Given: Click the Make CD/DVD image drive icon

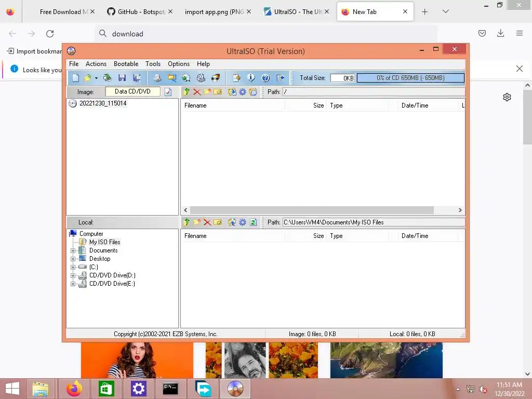Looking at the screenshot, I should [157, 78].
